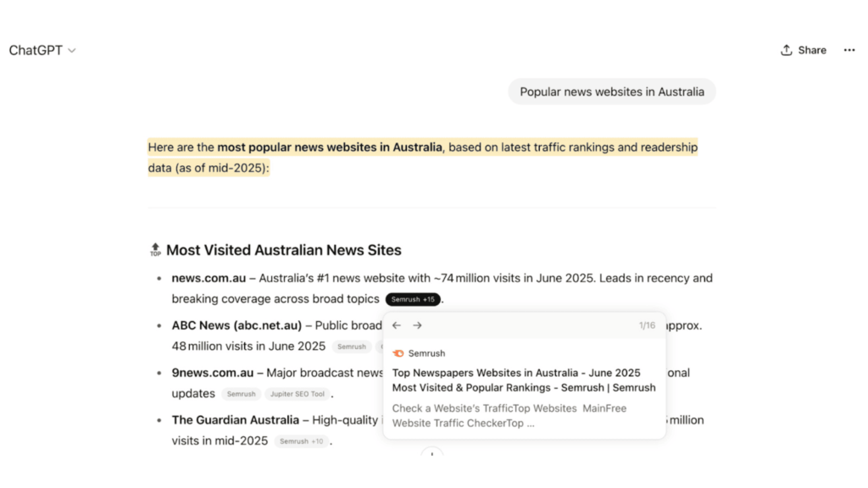Go to the next citation with the forward arrow
The height and width of the screenshot is (488, 868).
coord(417,325)
